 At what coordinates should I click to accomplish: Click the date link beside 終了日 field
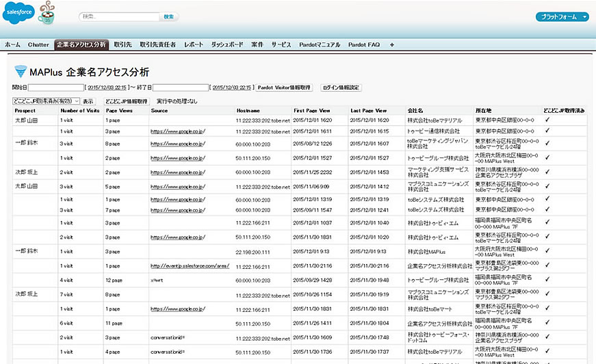232,88
